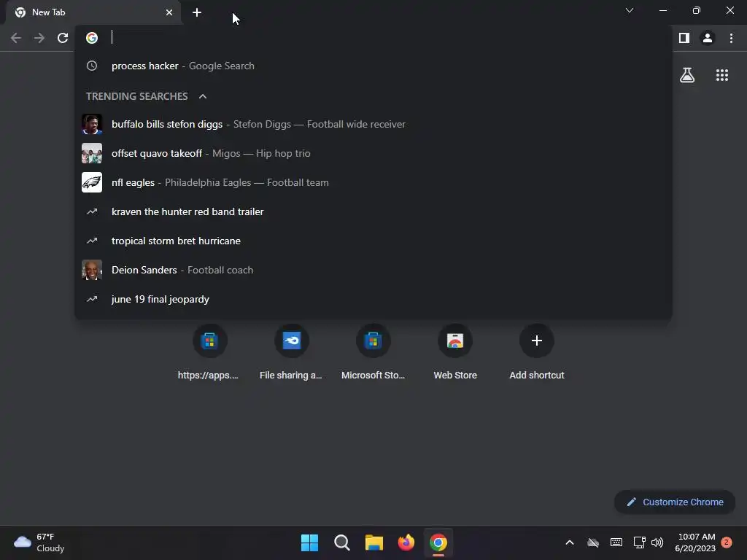The width and height of the screenshot is (747, 560).
Task: Open the https://apps... shortcut
Action: coord(209,352)
